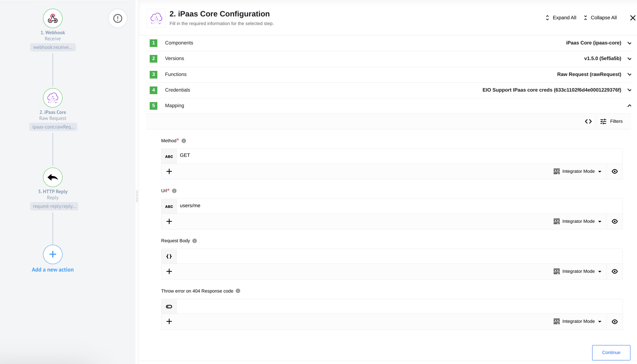Click the plus circle to add action
The image size is (637, 364).
pos(53,254)
